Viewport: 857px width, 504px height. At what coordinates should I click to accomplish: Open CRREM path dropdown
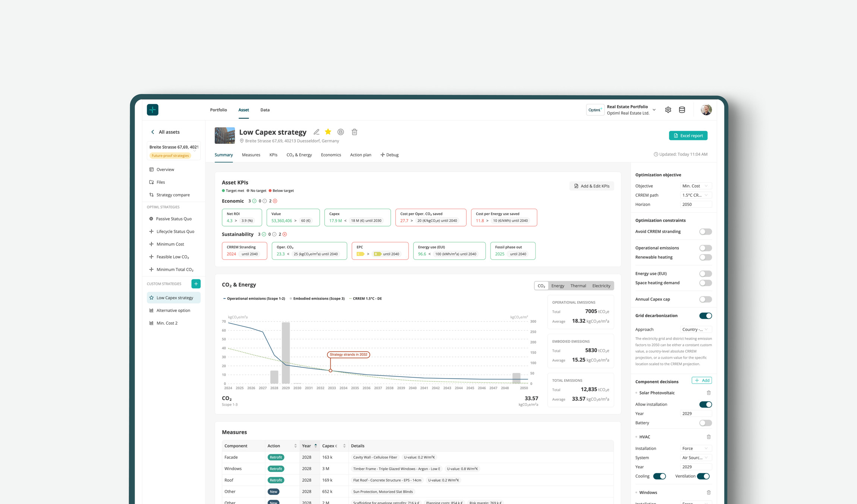696,195
